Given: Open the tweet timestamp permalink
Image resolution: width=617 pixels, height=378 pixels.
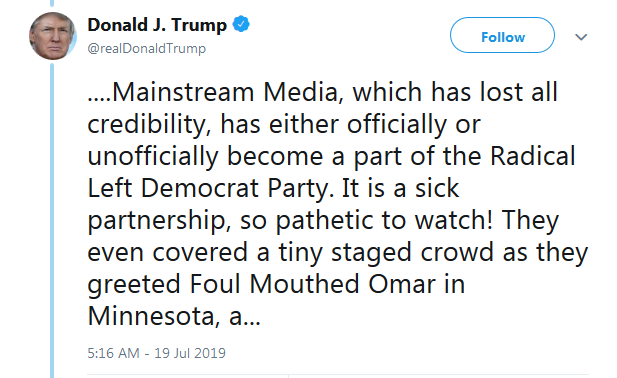Looking at the screenshot, I should coord(157,353).
